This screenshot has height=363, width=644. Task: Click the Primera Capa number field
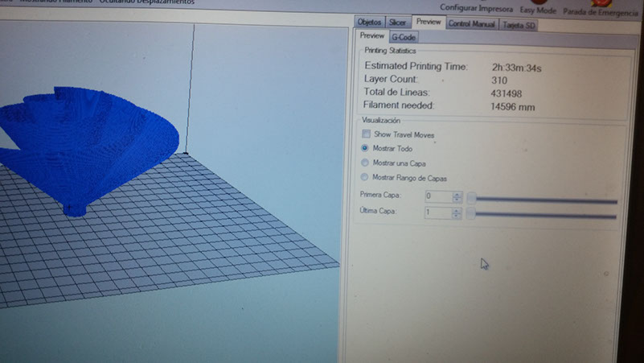click(x=439, y=196)
